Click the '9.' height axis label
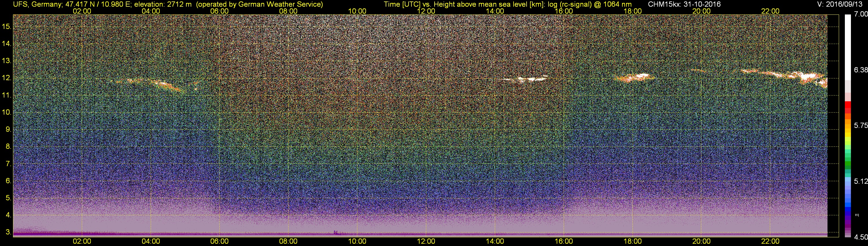 pyautogui.click(x=8, y=129)
